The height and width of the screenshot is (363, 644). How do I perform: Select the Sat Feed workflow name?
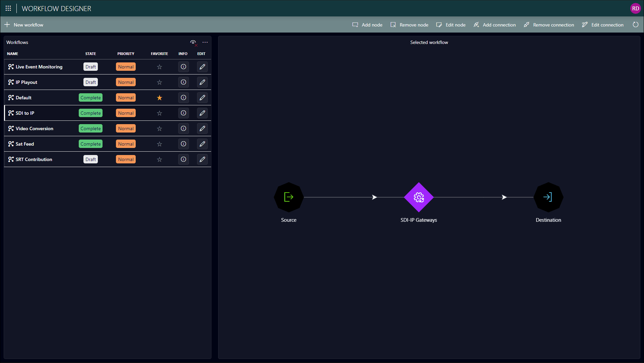(25, 144)
